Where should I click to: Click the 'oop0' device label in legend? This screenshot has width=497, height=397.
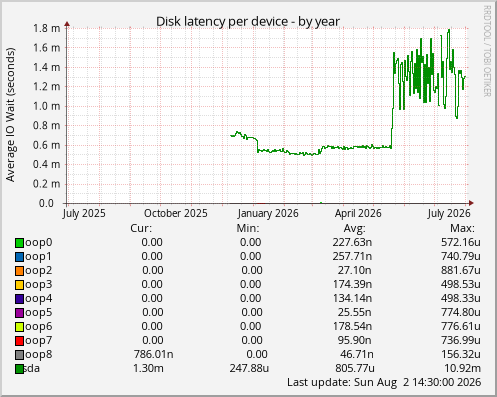pos(38,243)
